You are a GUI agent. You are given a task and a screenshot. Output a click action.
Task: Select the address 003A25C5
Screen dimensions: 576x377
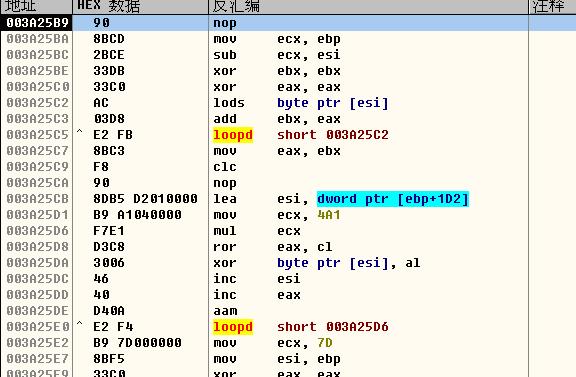coord(37,135)
